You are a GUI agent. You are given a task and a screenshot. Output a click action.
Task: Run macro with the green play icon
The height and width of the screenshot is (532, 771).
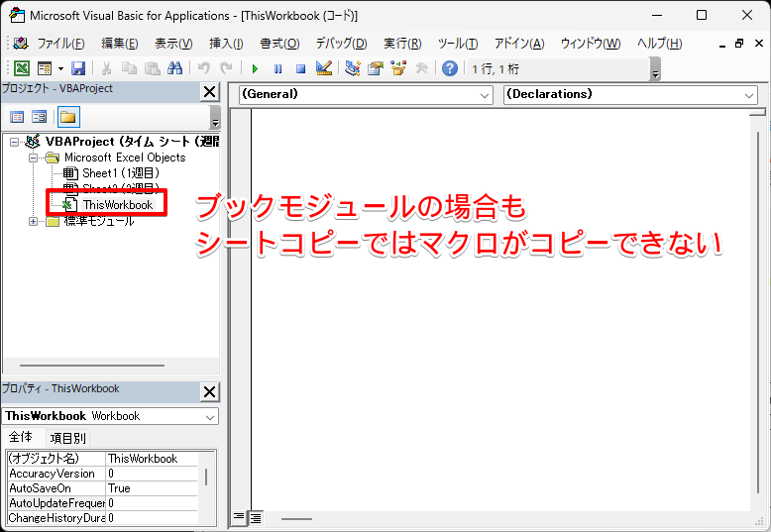255,68
